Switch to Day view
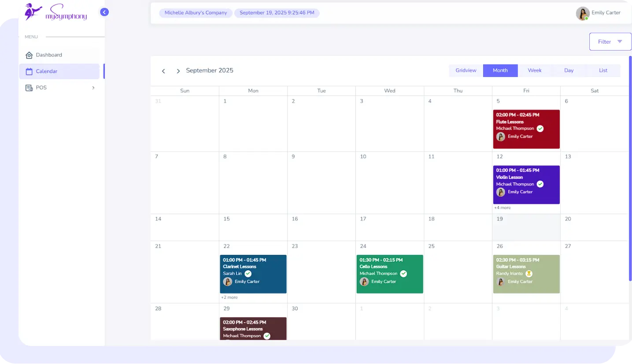Image resolution: width=632 pixels, height=364 pixels. [x=569, y=70]
